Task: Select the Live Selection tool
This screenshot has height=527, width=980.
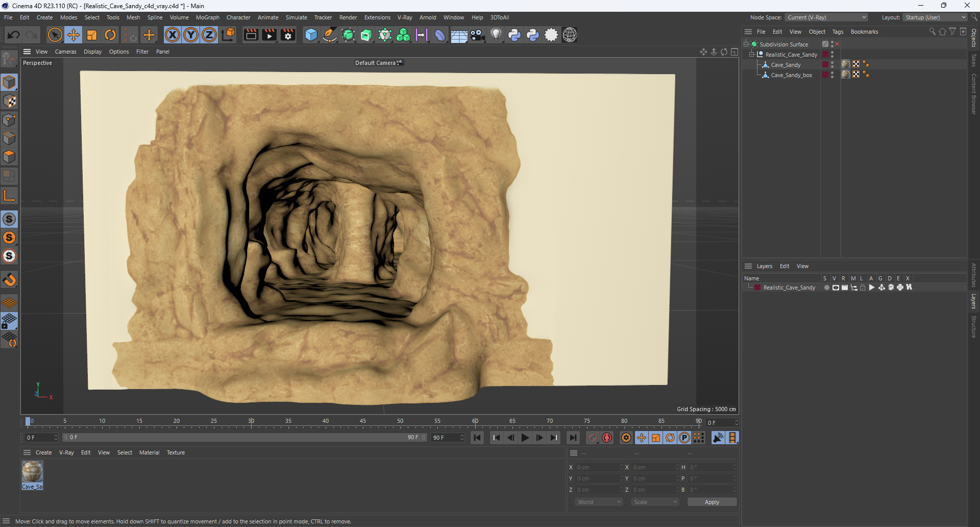Action: (55, 35)
